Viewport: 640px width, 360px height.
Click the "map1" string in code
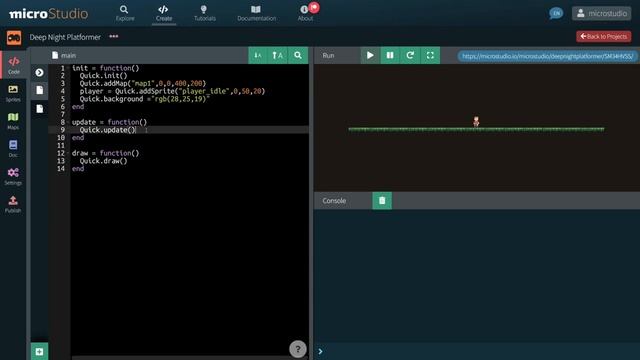[x=143, y=83]
